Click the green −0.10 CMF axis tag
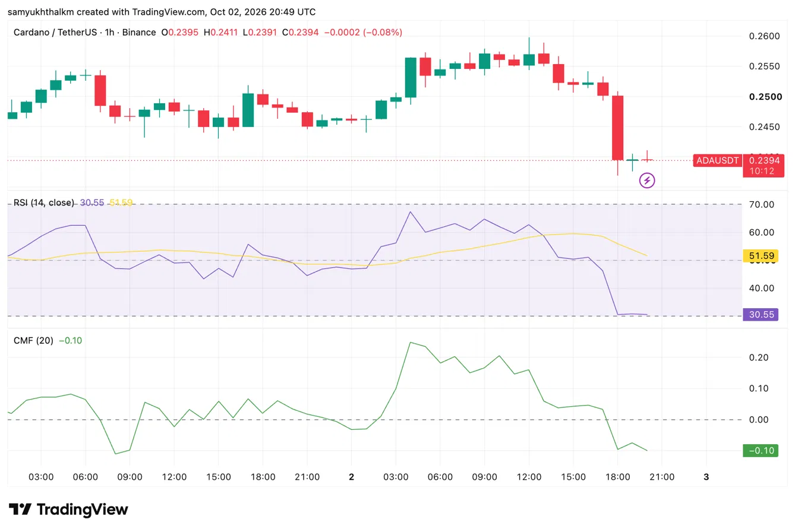This screenshot has width=795, height=532. click(761, 451)
